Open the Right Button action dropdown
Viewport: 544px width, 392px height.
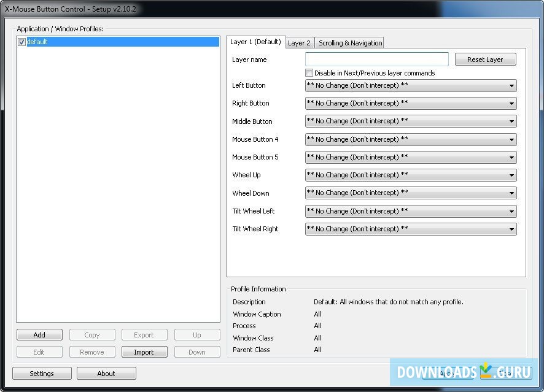(x=411, y=103)
